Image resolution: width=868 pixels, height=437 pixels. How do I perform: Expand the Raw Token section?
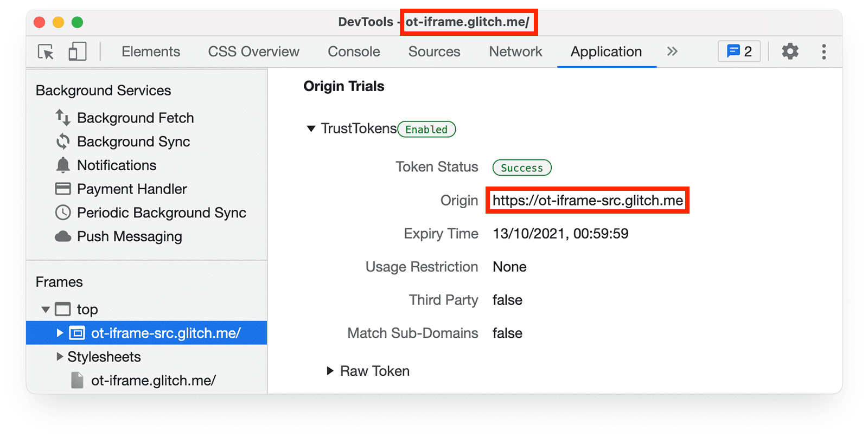[x=329, y=371]
